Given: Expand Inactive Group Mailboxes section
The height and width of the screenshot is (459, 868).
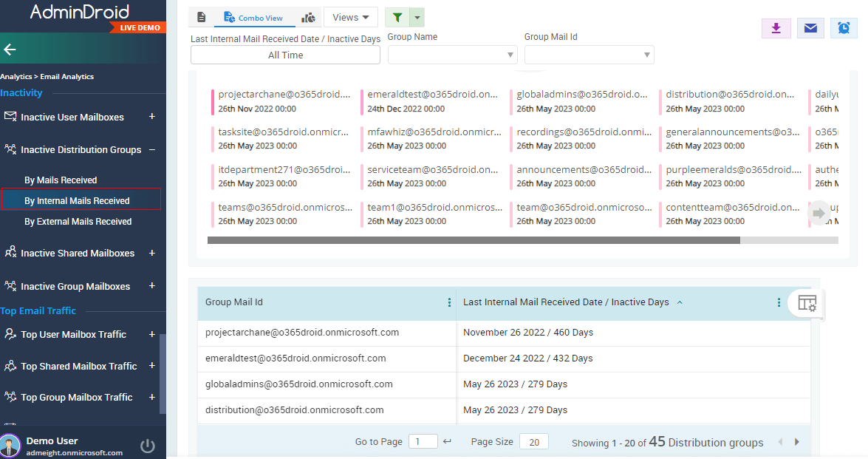Looking at the screenshot, I should (152, 286).
